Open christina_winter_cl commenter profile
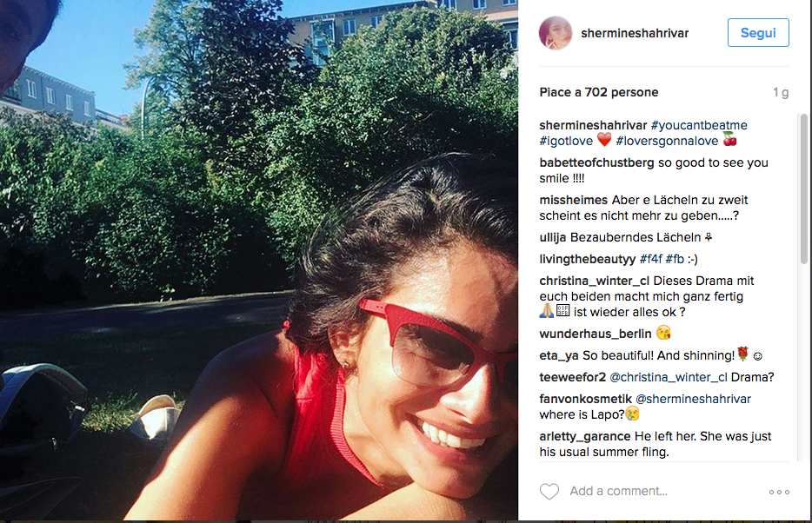This screenshot has height=523, width=812. (594, 281)
